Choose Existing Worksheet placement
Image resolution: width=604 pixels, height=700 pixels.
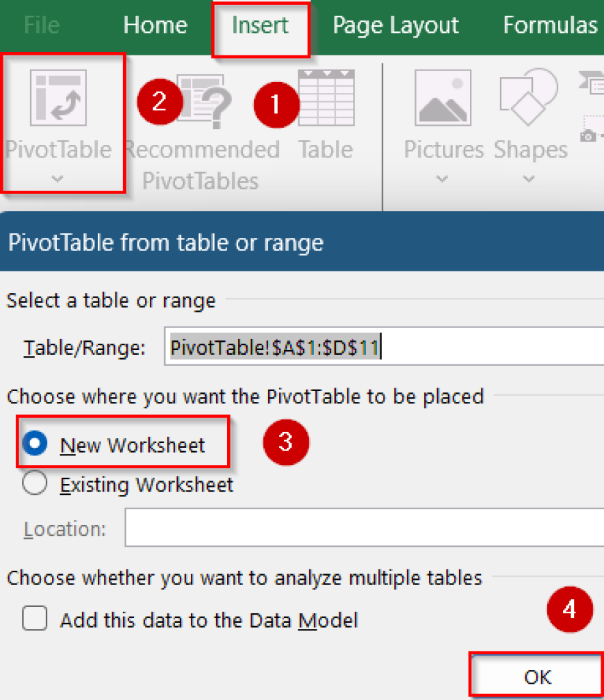pyautogui.click(x=35, y=483)
